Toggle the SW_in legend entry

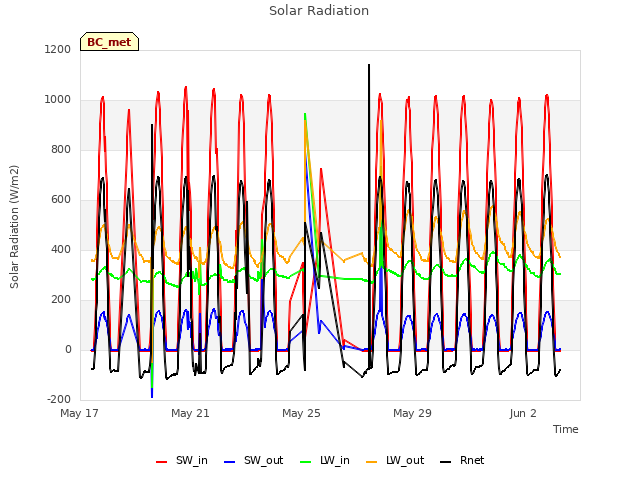pos(182,461)
